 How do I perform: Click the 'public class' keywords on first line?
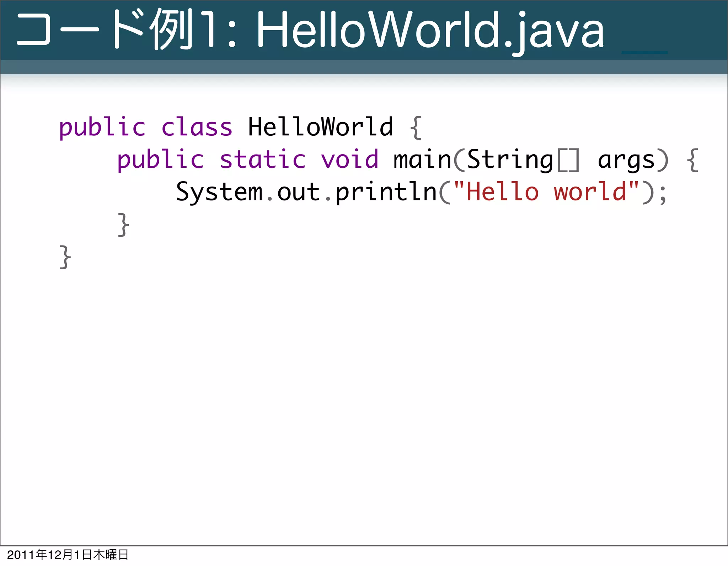click(146, 127)
